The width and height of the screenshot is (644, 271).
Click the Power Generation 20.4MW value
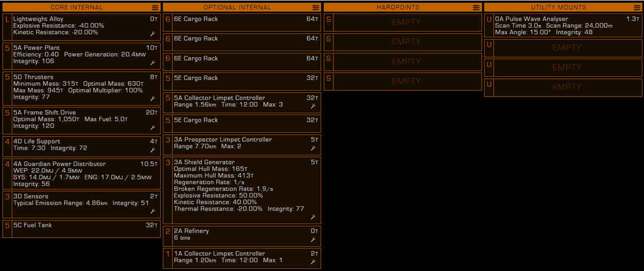pyautogui.click(x=105, y=54)
